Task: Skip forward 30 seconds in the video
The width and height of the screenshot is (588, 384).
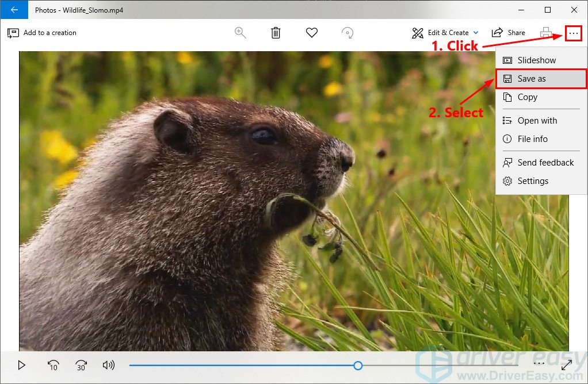Action: [81, 365]
